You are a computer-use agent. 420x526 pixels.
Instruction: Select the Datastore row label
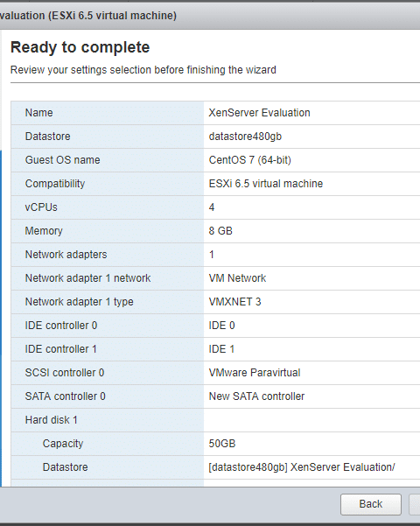pyautogui.click(x=47, y=137)
